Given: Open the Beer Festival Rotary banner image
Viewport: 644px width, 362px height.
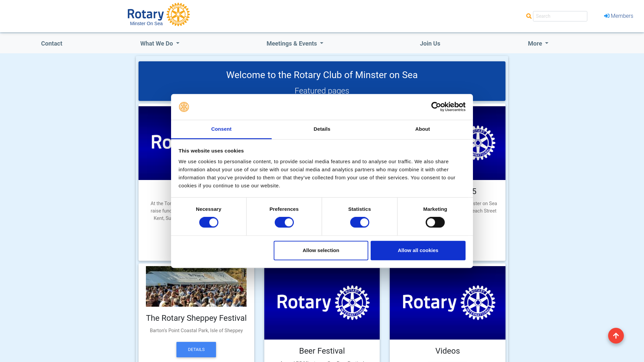Looking at the screenshot, I should [x=322, y=304].
